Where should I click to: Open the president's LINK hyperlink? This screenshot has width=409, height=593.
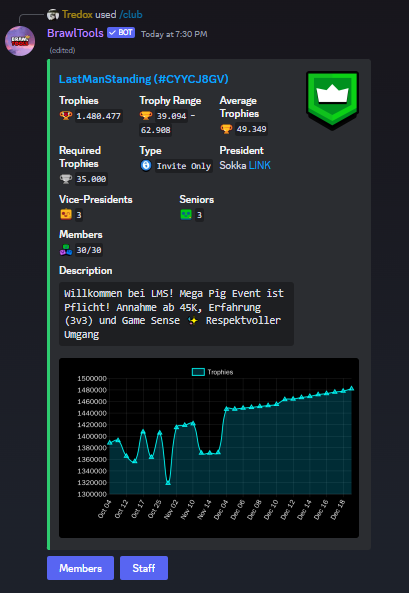coord(260,165)
